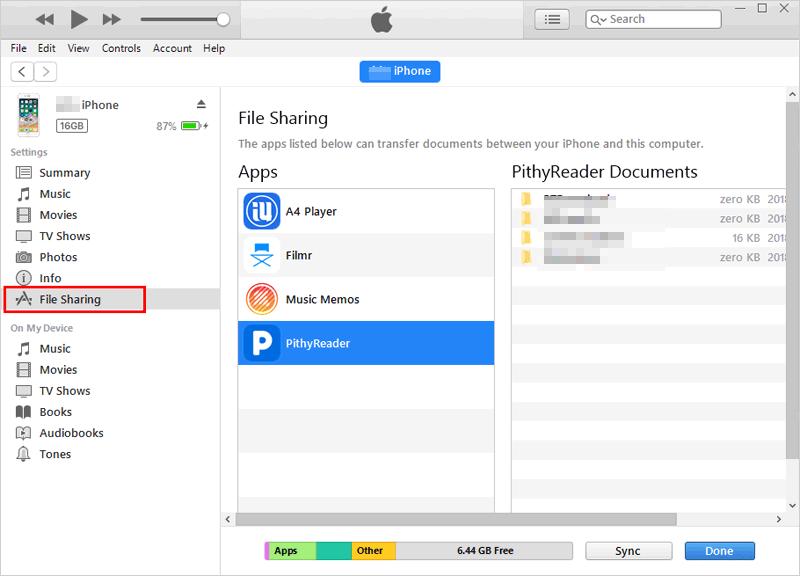Click the fast-forward playback button
800x576 pixels.
coord(112,20)
